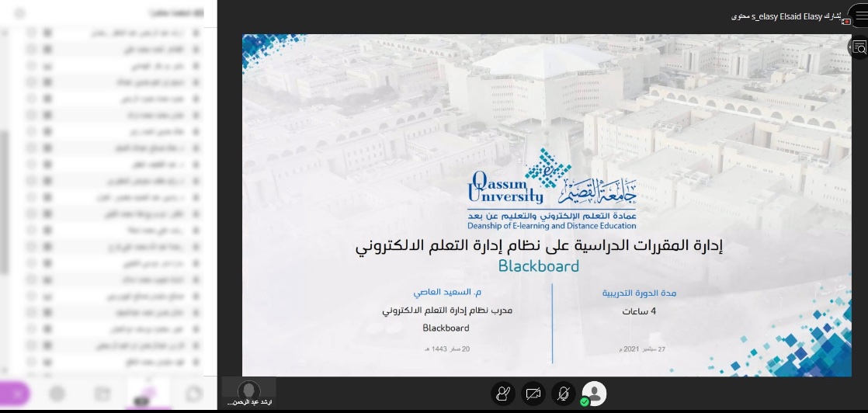Raise your hand in the session
This screenshot has height=413, width=868.
(502, 394)
